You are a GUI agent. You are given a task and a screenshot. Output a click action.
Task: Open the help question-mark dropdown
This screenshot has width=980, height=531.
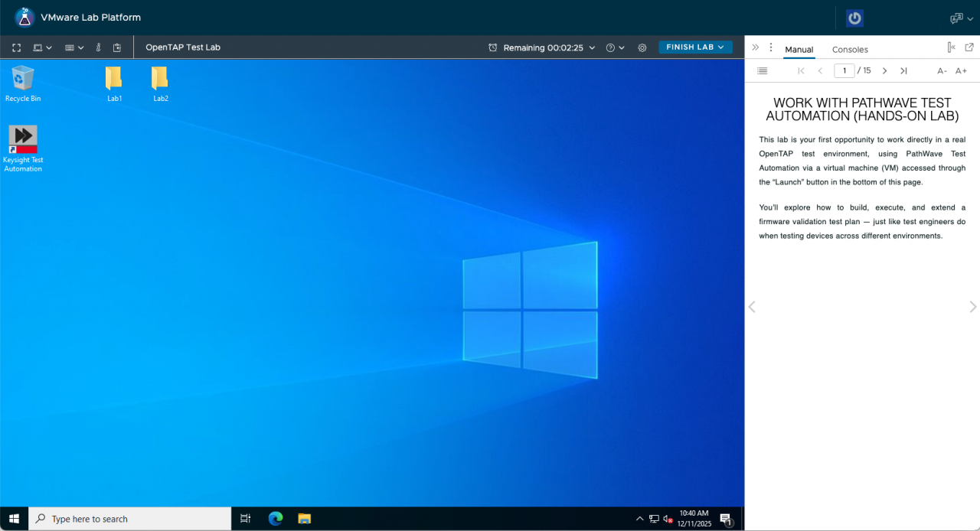615,47
